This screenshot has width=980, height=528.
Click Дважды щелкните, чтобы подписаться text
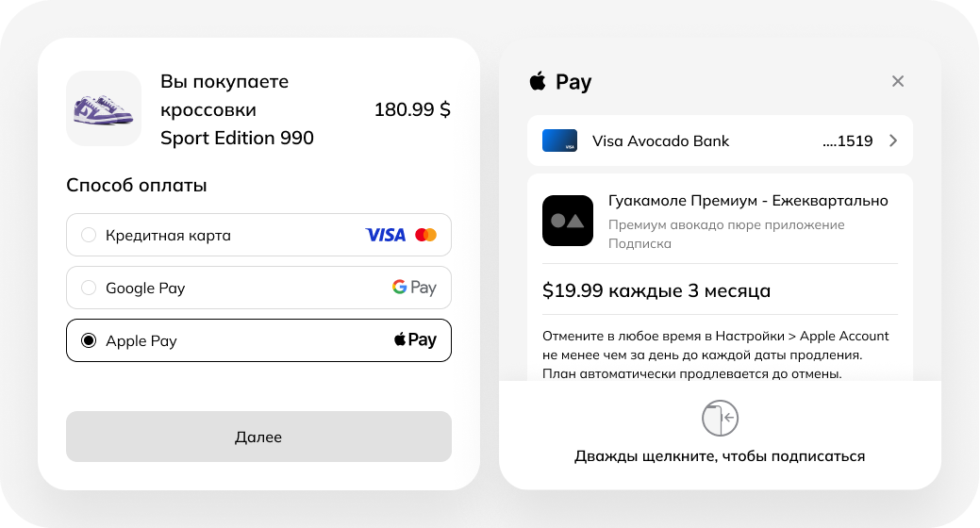(x=720, y=456)
